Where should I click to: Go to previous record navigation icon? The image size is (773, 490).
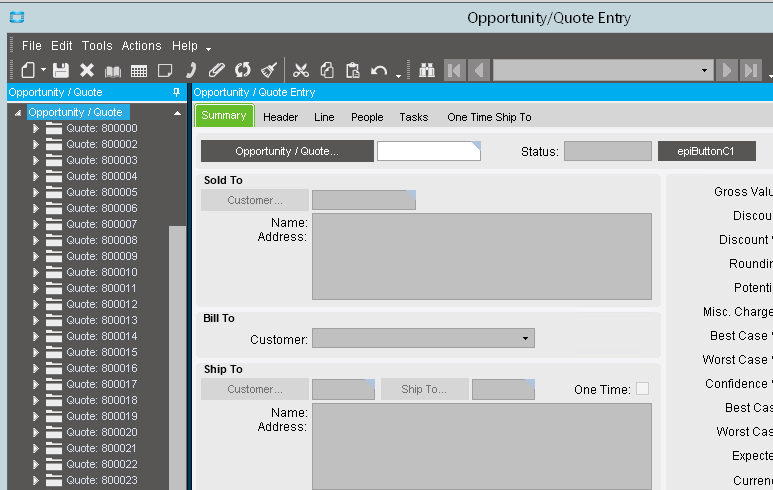click(x=479, y=70)
